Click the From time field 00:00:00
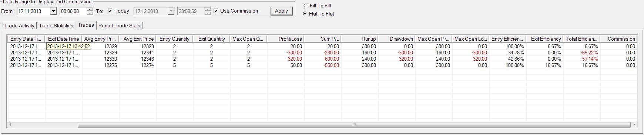Screen dimensions: 644x135 pos(73,11)
